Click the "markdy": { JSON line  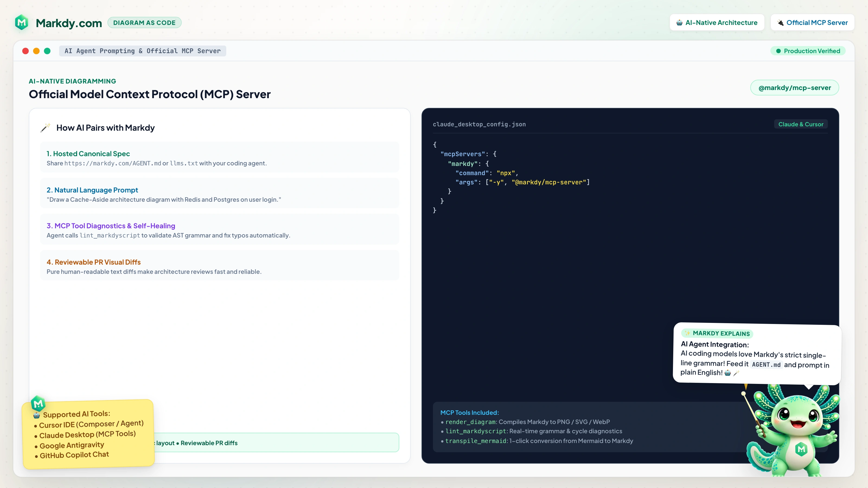tap(468, 164)
